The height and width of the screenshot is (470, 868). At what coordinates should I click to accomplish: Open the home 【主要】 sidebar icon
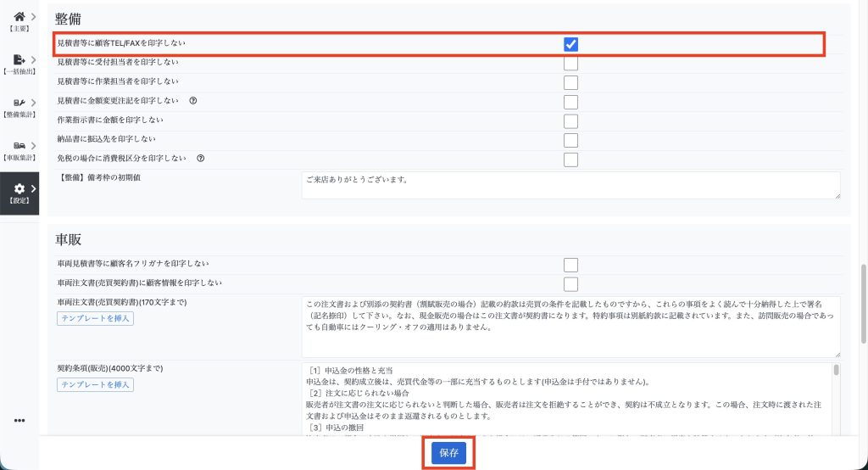[x=19, y=16]
